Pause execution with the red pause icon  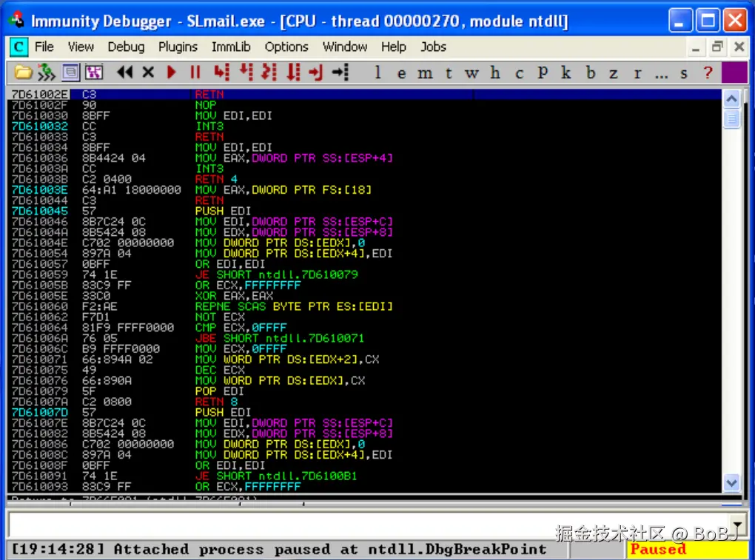coord(195,72)
